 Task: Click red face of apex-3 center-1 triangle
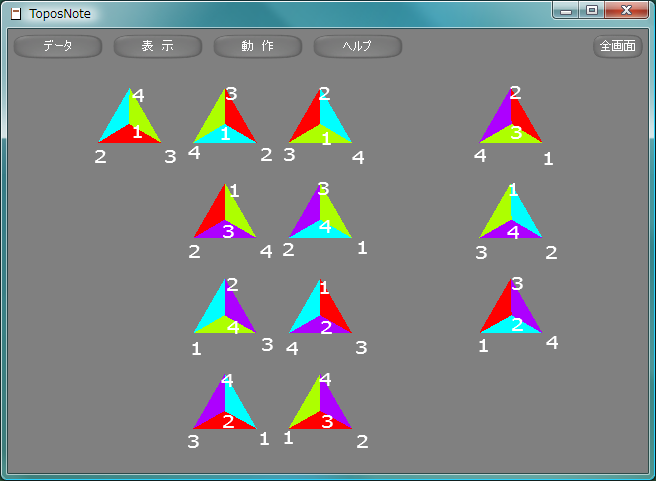(x=236, y=119)
